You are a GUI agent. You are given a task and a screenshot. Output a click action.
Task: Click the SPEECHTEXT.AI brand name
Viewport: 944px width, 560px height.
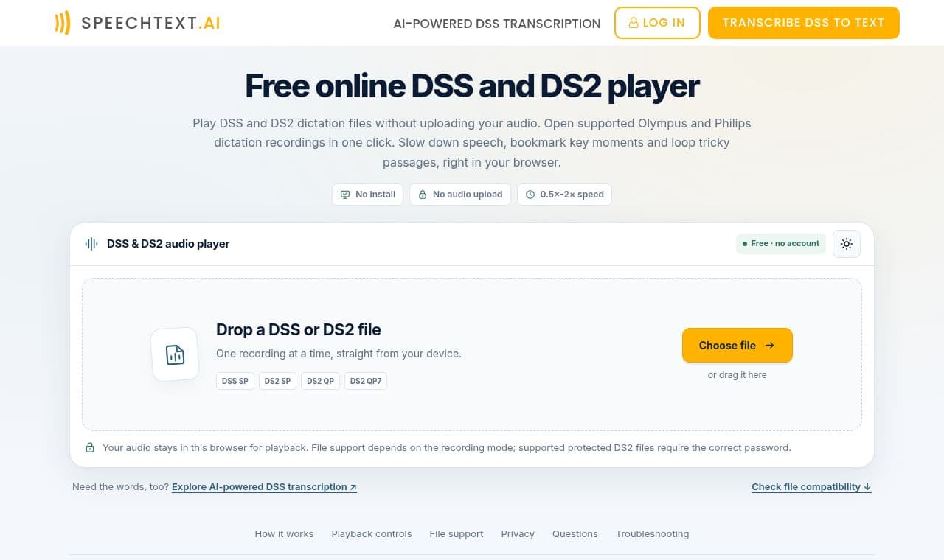150,23
